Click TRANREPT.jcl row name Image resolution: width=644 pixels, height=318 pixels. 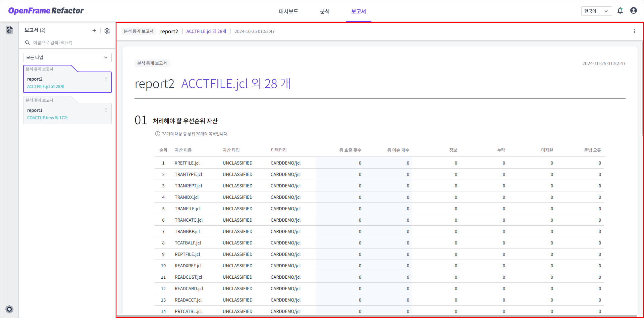click(x=189, y=186)
